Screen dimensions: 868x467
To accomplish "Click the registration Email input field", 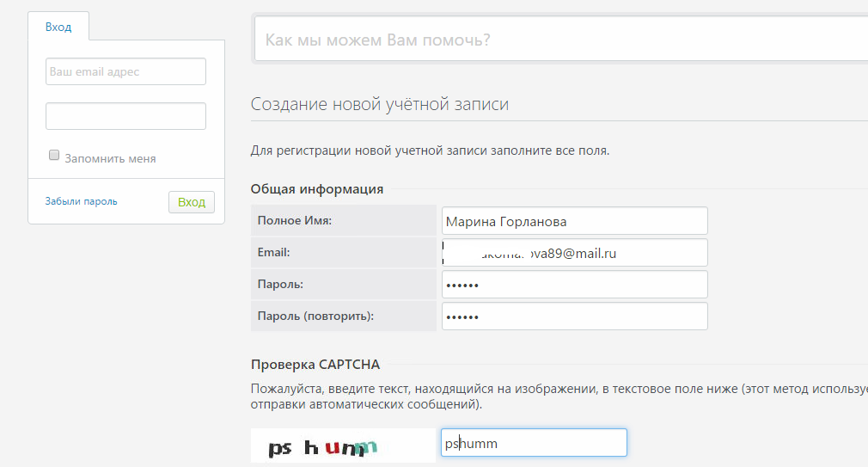I will [x=574, y=253].
